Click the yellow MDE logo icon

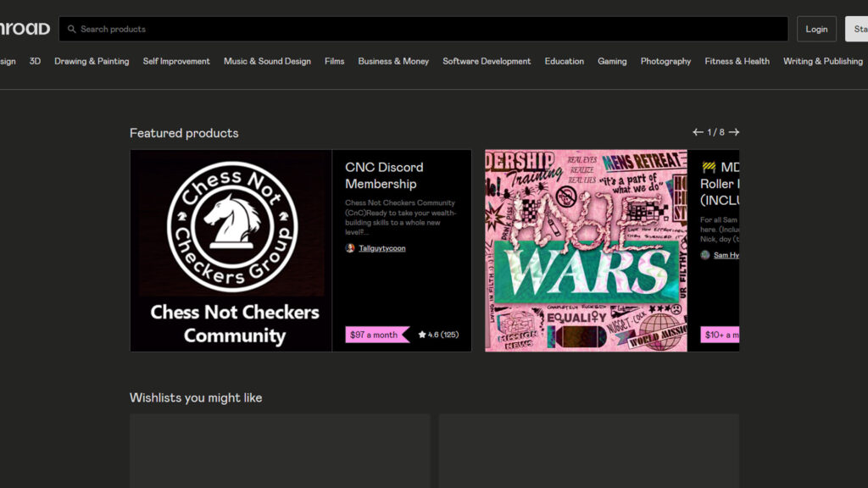pos(709,168)
